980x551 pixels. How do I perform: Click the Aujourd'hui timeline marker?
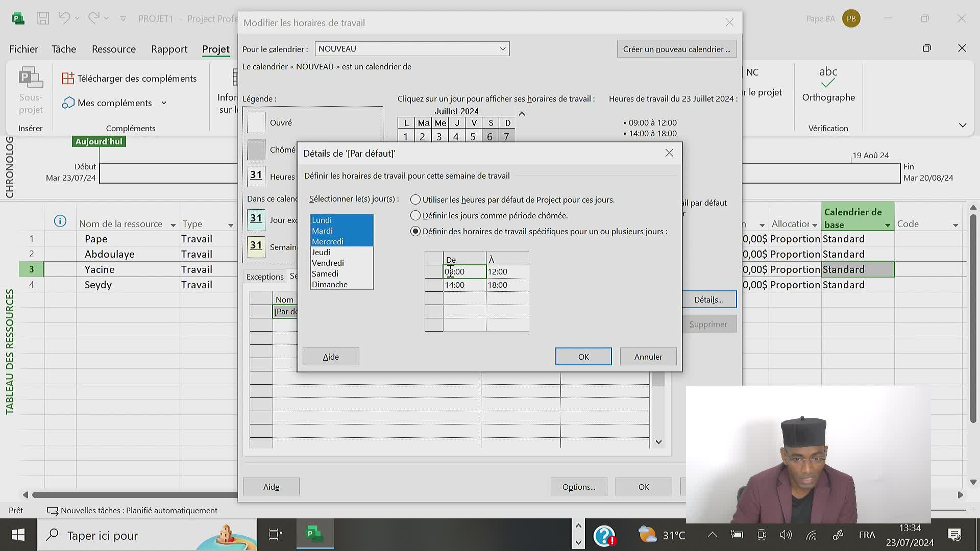(x=99, y=142)
